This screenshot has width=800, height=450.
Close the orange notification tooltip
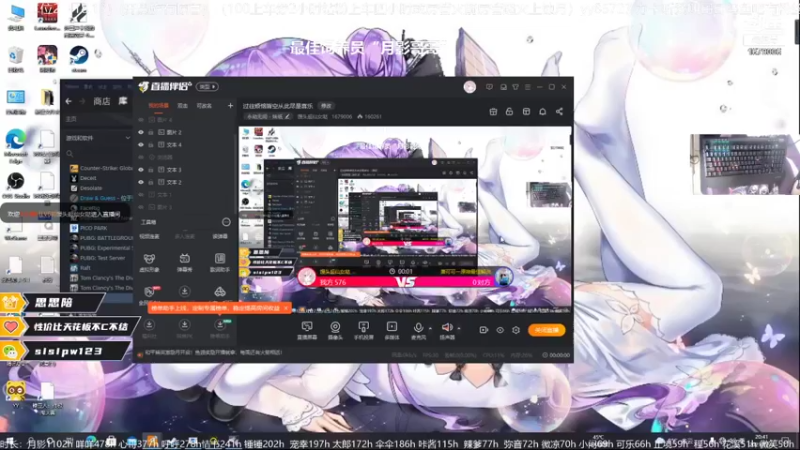coord(286,308)
